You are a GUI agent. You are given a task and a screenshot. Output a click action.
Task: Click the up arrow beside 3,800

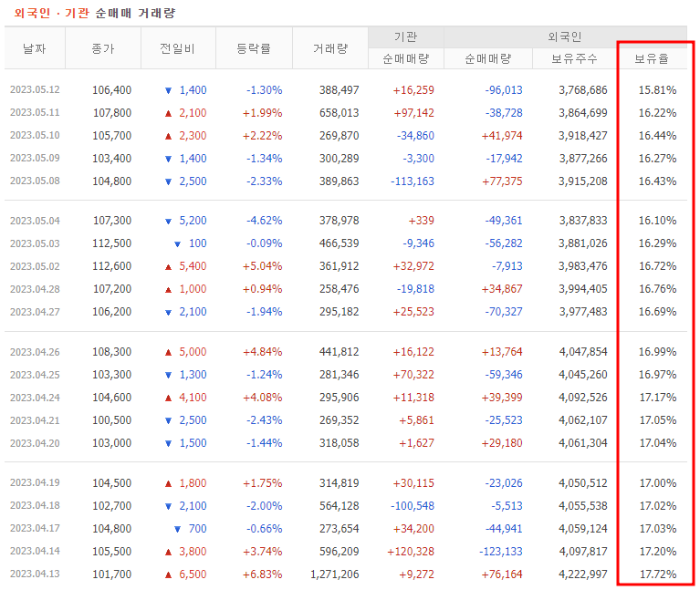tap(168, 552)
